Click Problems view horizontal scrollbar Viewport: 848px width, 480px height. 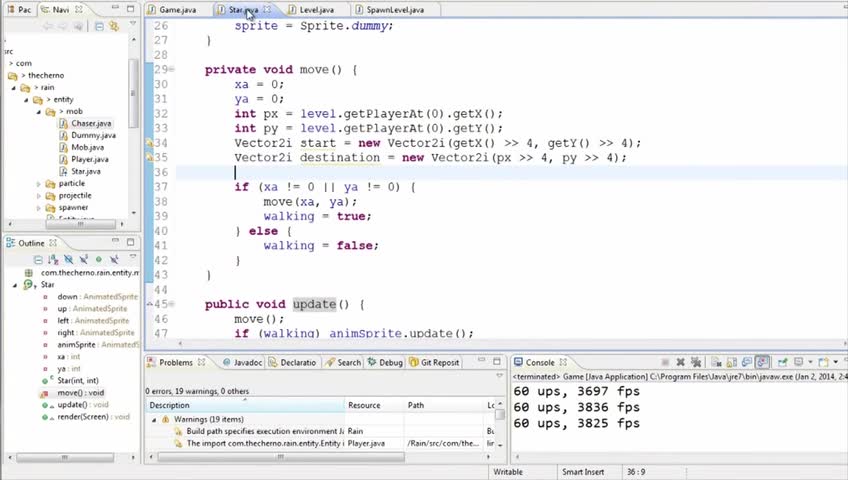pyautogui.click(x=281, y=457)
